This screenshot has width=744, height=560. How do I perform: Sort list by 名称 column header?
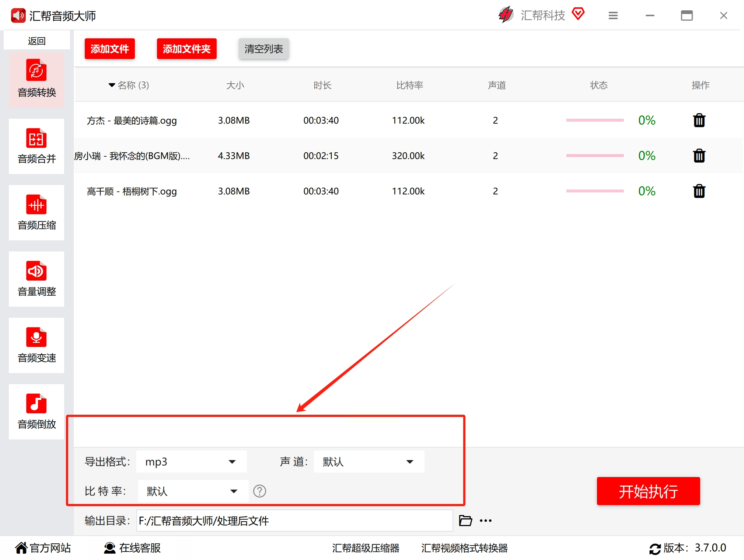129,85
